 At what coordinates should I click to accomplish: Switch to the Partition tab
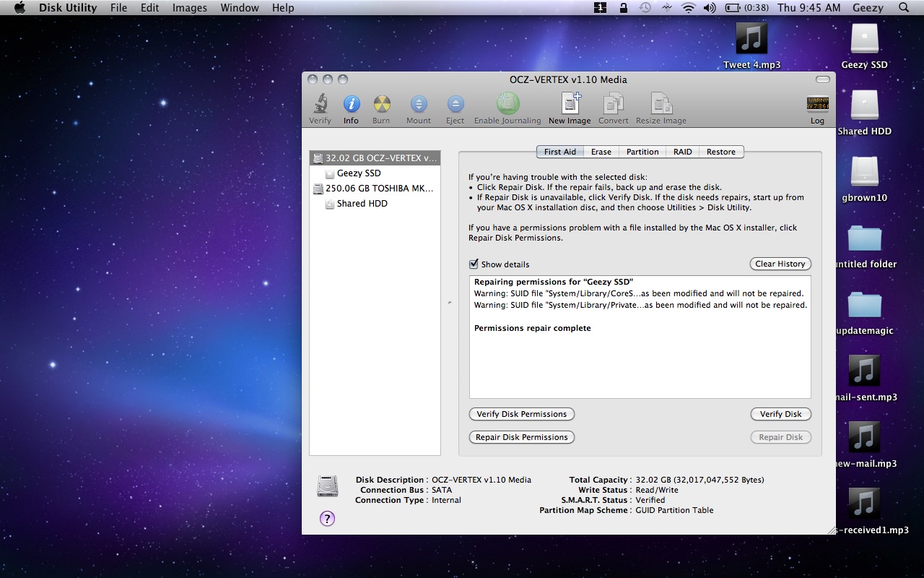[x=642, y=152]
